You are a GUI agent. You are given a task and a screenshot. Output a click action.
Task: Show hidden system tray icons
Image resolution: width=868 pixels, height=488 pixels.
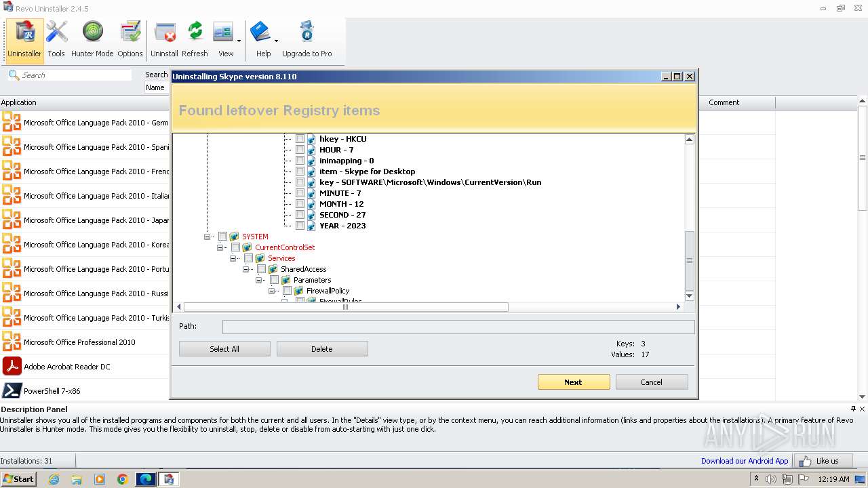756,479
